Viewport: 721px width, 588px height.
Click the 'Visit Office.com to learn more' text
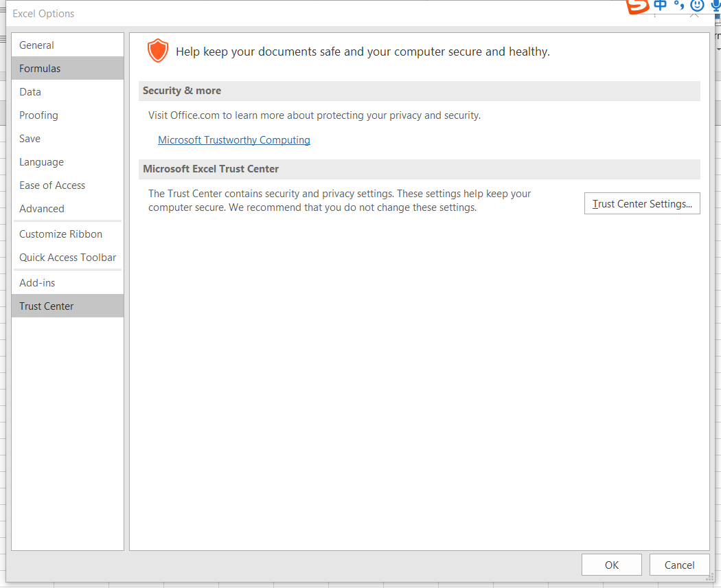314,115
